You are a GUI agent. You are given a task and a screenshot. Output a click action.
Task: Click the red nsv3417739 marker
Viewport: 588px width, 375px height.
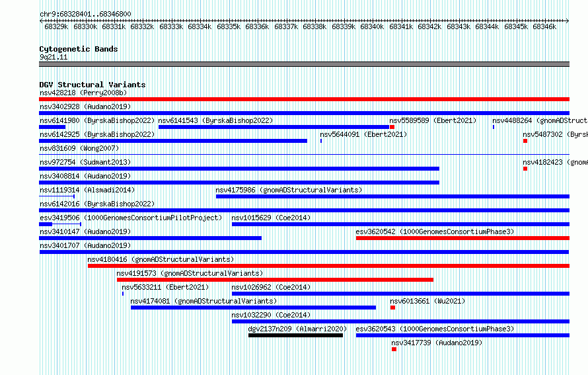point(394,349)
